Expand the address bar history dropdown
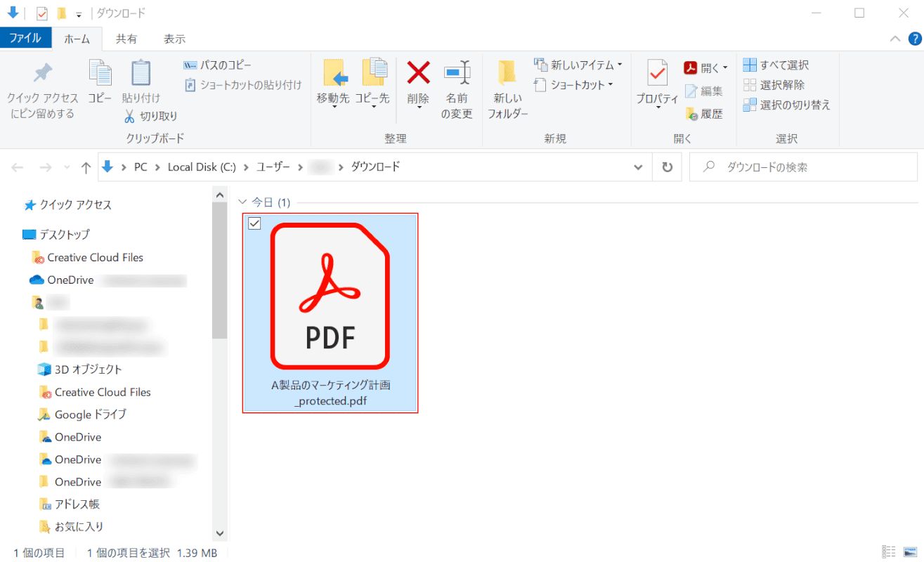 point(638,167)
